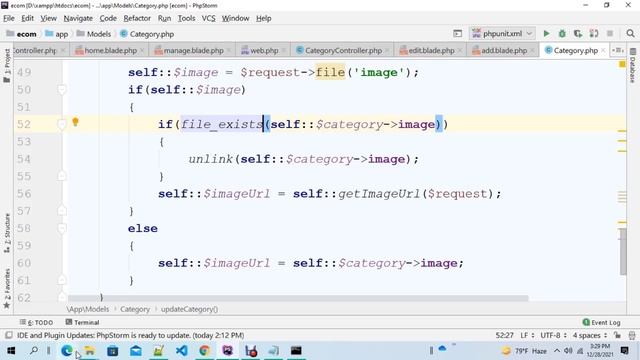Open the Tools menu
The width and height of the screenshot is (640, 360).
(186, 18)
